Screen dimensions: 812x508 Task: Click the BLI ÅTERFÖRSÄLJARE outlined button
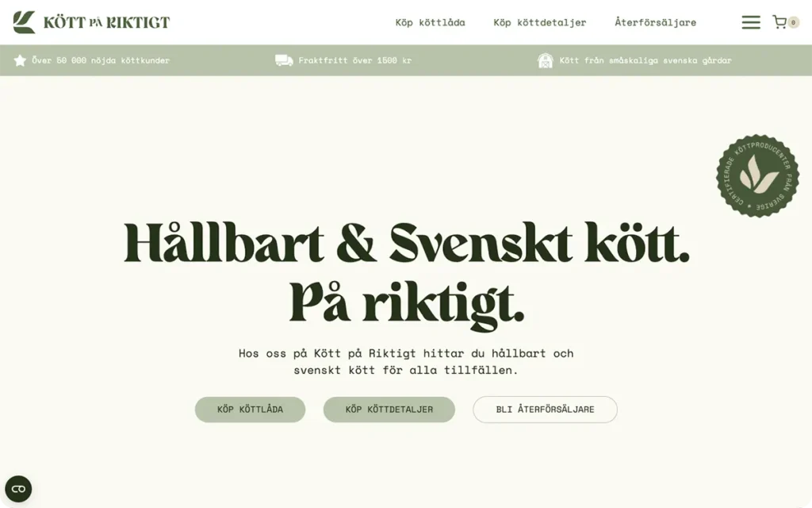point(545,410)
